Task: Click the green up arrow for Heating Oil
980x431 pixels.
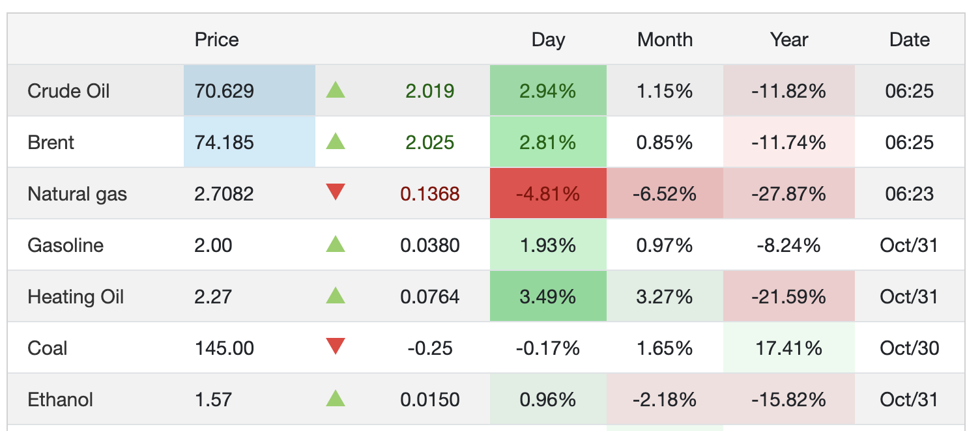Action: [x=336, y=296]
